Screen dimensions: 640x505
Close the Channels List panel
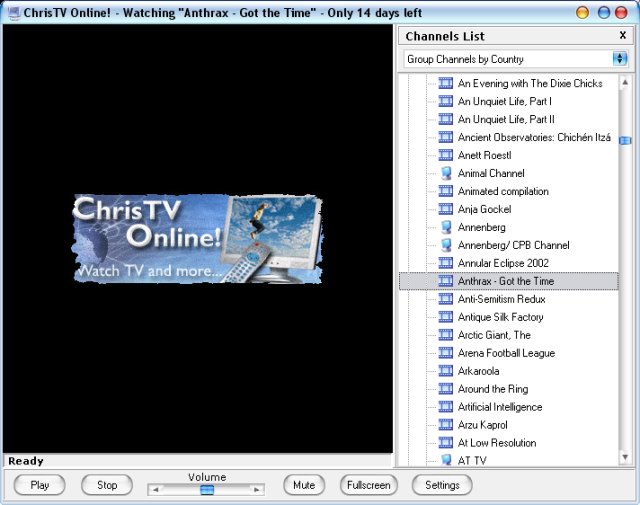[623, 36]
